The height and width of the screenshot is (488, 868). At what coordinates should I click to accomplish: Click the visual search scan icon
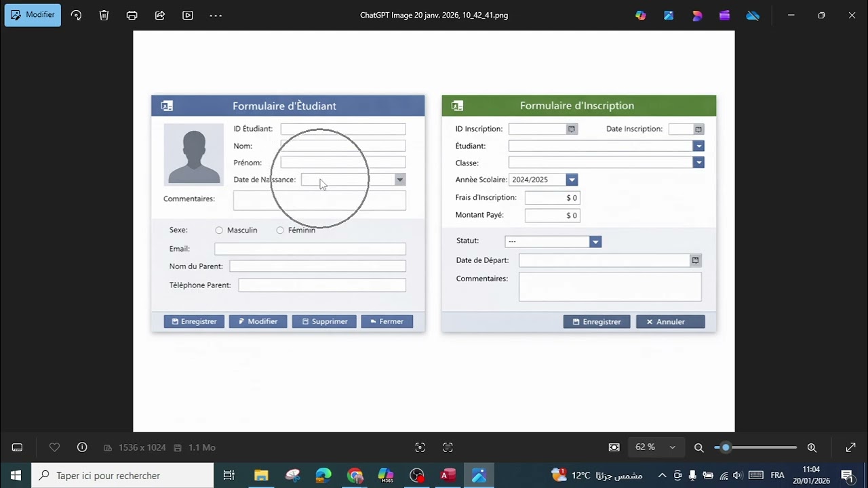point(420,447)
